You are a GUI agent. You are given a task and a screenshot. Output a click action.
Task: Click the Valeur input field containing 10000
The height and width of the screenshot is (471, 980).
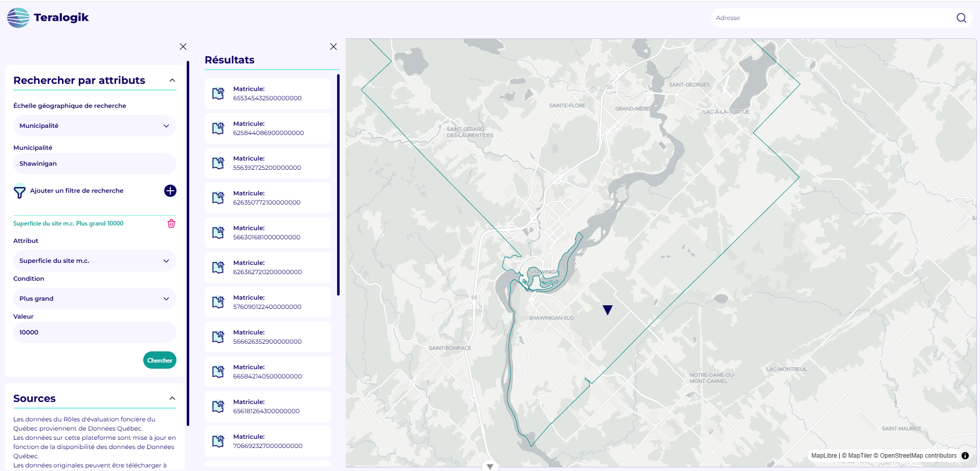pyautogui.click(x=95, y=332)
